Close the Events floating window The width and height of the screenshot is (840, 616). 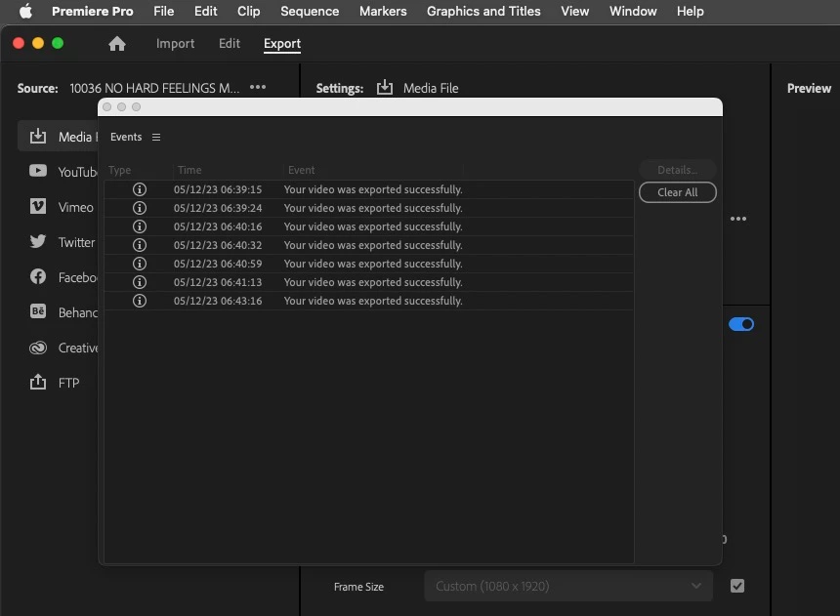click(107, 107)
